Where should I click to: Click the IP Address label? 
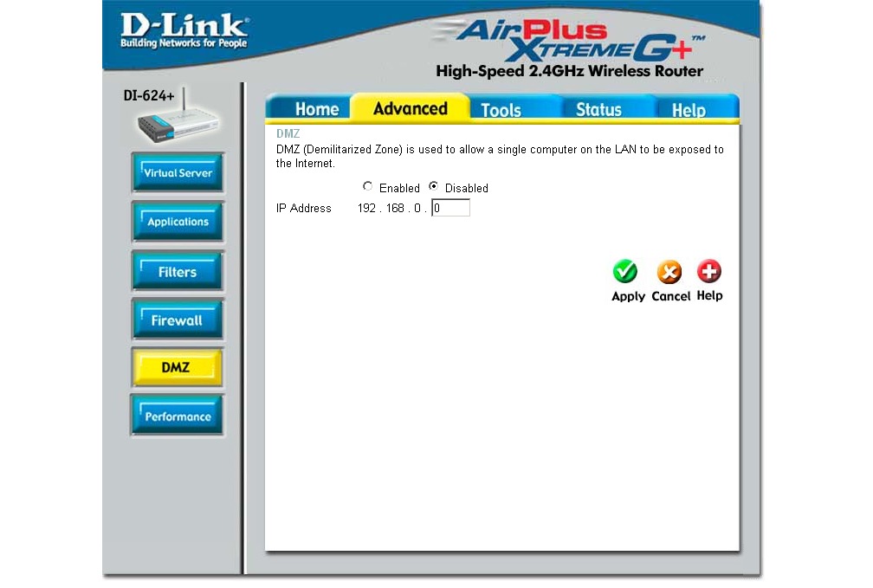(x=303, y=208)
